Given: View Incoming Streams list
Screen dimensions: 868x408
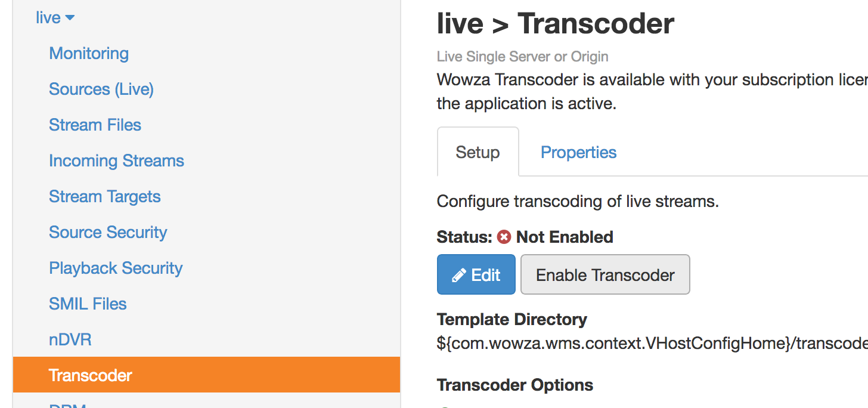Looking at the screenshot, I should click(116, 161).
